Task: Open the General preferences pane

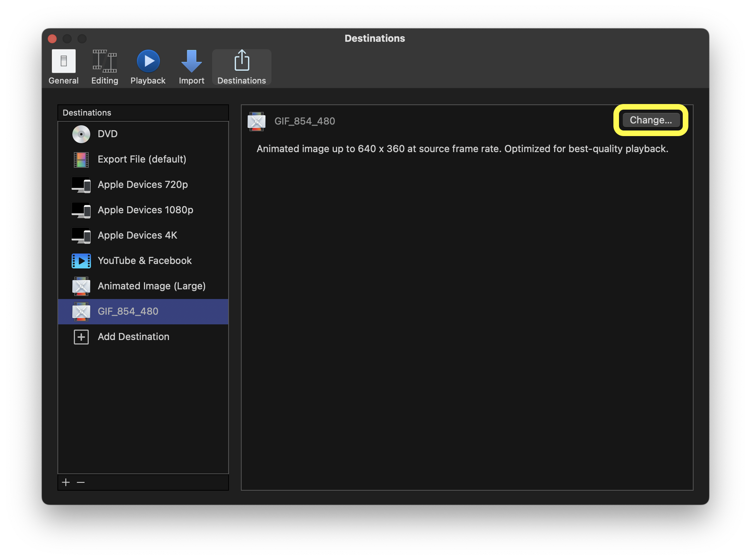Action: [63, 67]
